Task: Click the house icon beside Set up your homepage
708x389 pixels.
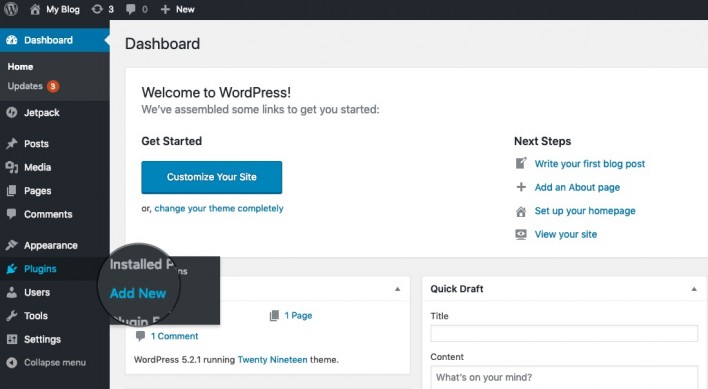Action: point(521,211)
